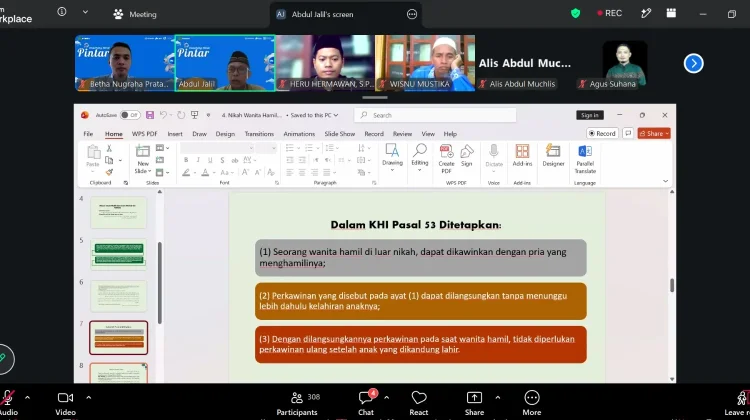Image resolution: width=750 pixels, height=420 pixels.
Task: Add a New Slide
Action: (143, 158)
